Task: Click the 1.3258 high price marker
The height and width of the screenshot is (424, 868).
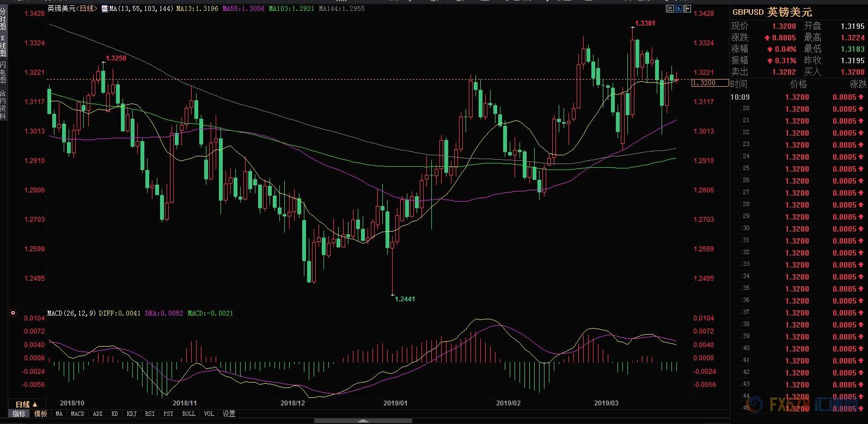Action: point(116,58)
